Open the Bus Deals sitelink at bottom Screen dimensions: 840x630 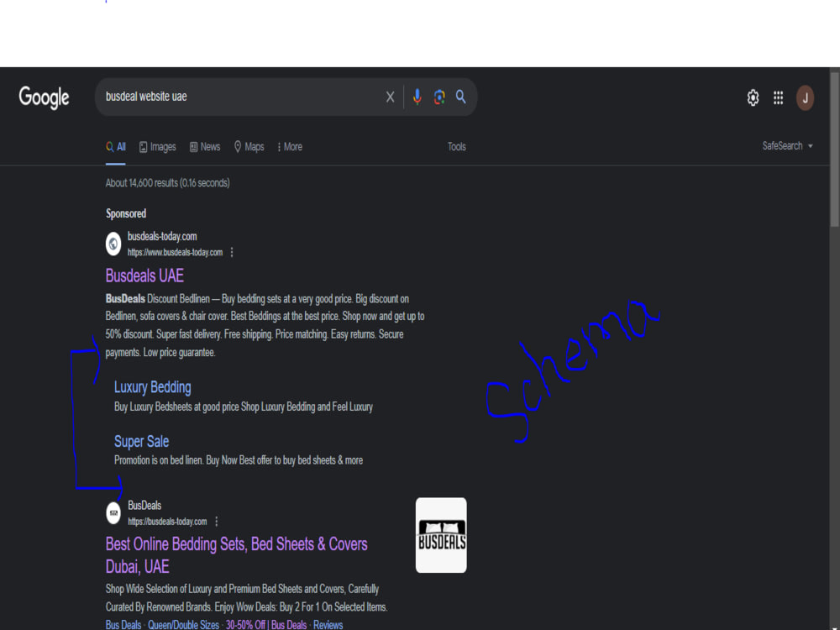(123, 625)
